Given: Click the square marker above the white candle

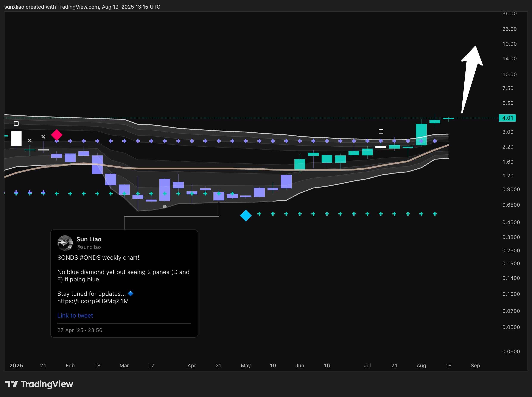Looking at the screenshot, I should click(16, 124).
